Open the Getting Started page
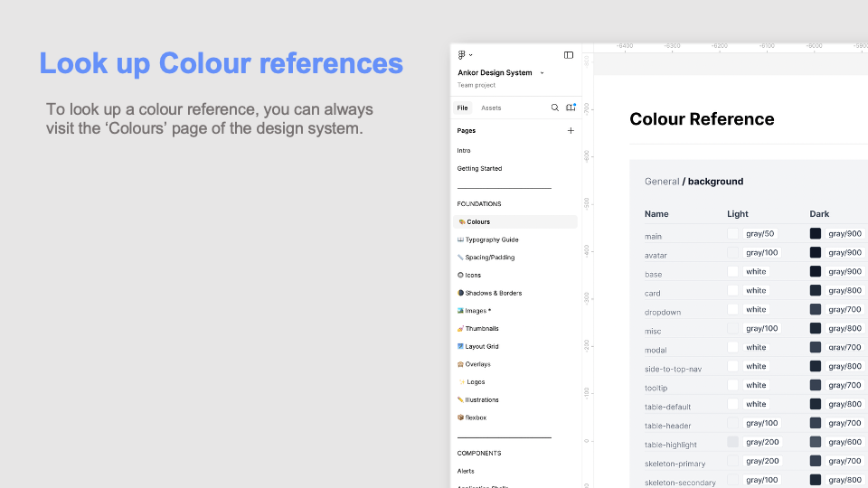Viewport: 868px width, 488px height. click(x=479, y=168)
